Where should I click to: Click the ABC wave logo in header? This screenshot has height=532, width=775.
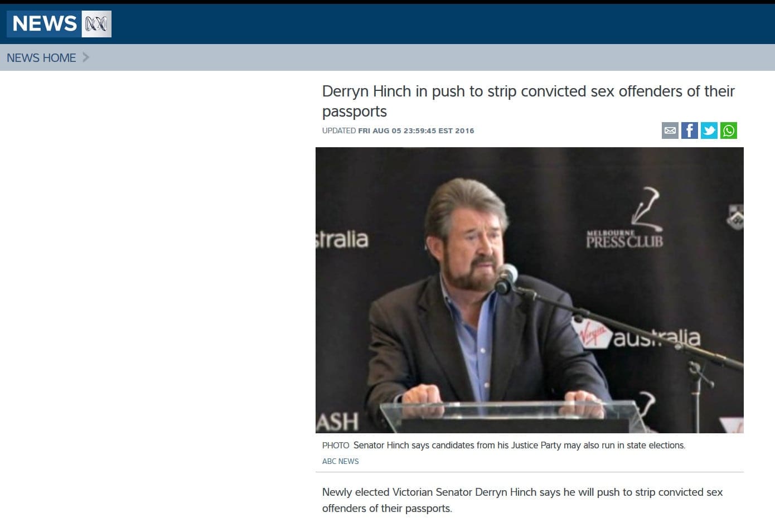[x=96, y=24]
